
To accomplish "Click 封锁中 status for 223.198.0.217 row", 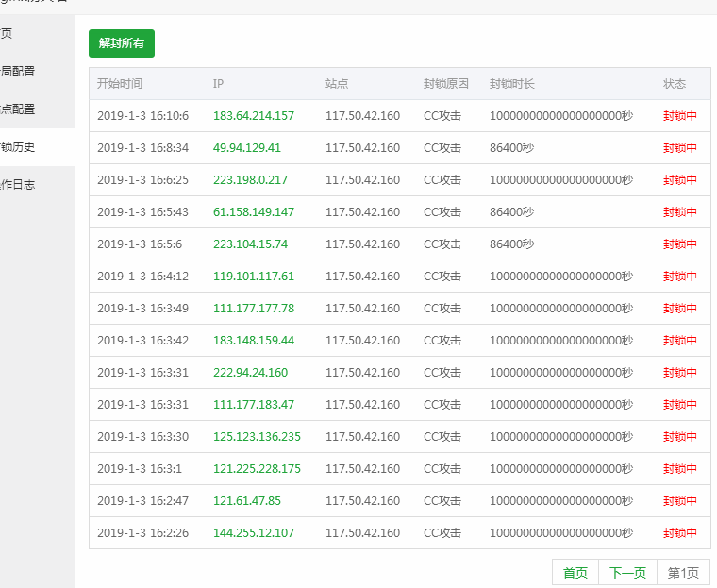I will [x=680, y=180].
